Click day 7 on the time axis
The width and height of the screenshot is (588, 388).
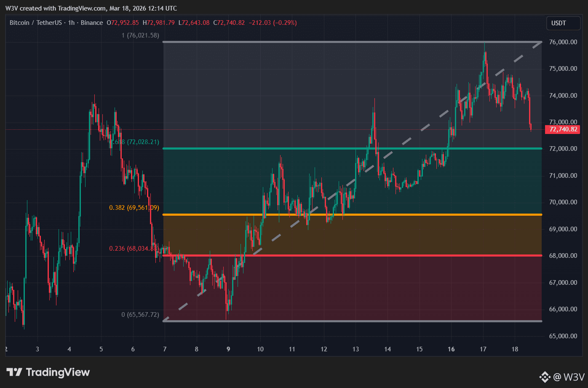(x=165, y=349)
